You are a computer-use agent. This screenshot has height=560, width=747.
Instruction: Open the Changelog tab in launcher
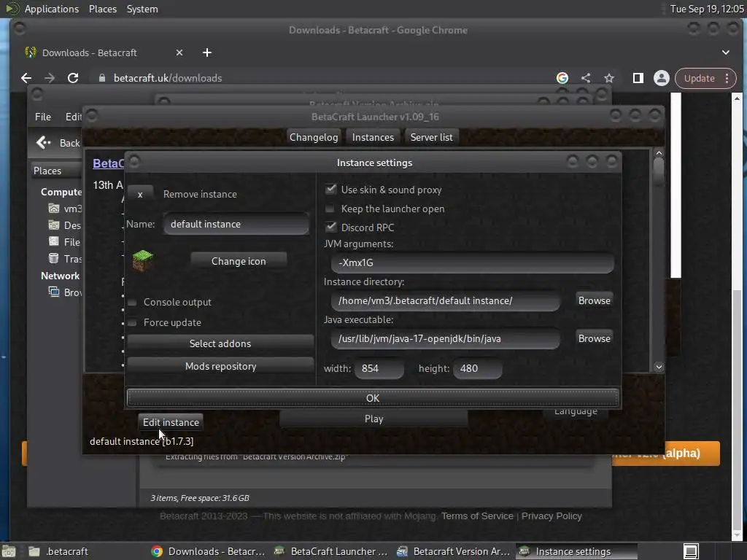coord(314,137)
